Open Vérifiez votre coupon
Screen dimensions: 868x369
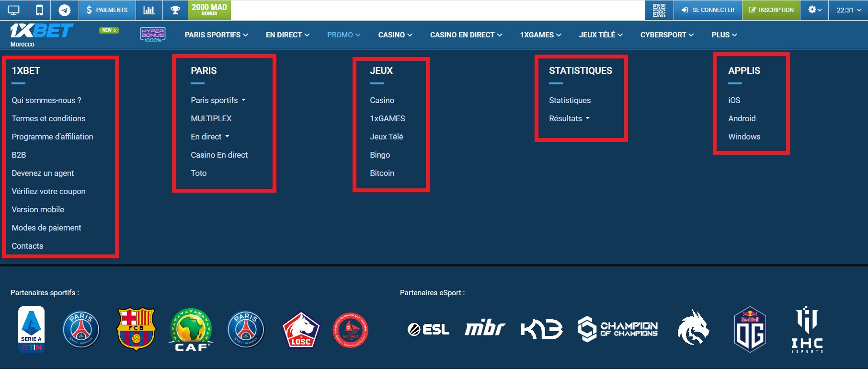(x=48, y=191)
